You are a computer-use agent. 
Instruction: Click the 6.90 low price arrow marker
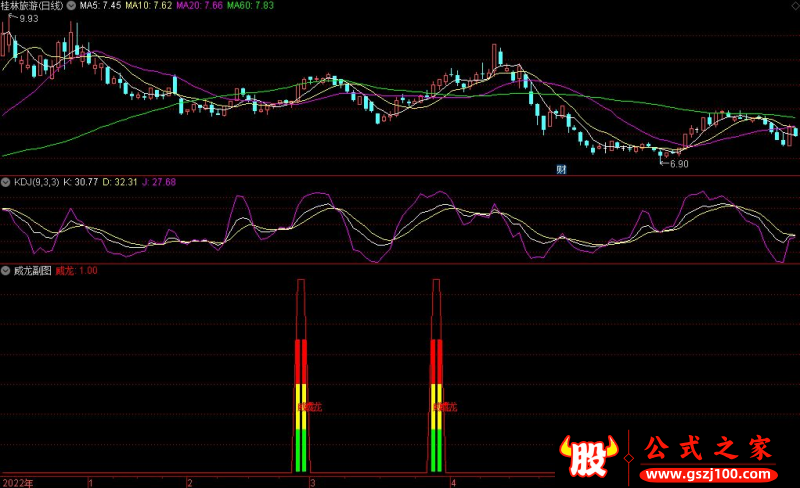676,163
